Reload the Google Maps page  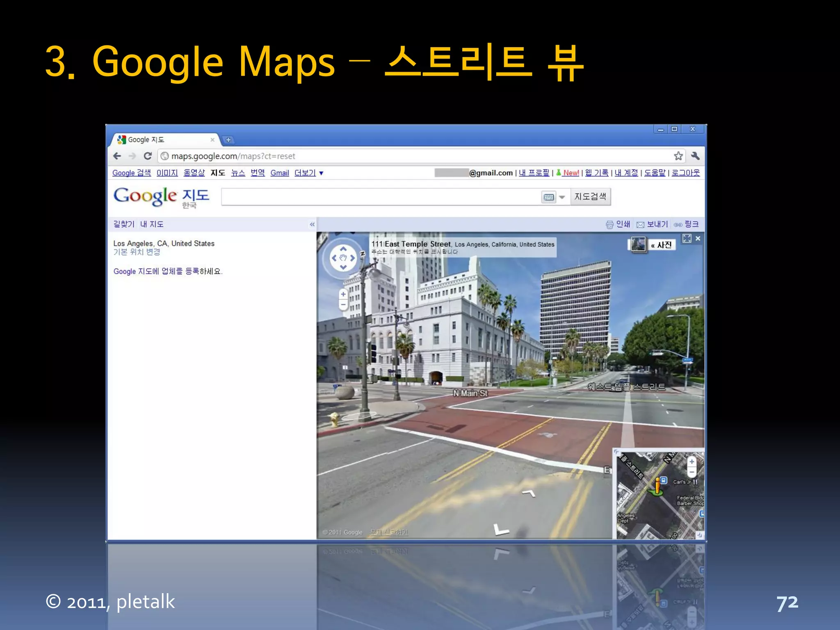point(148,156)
